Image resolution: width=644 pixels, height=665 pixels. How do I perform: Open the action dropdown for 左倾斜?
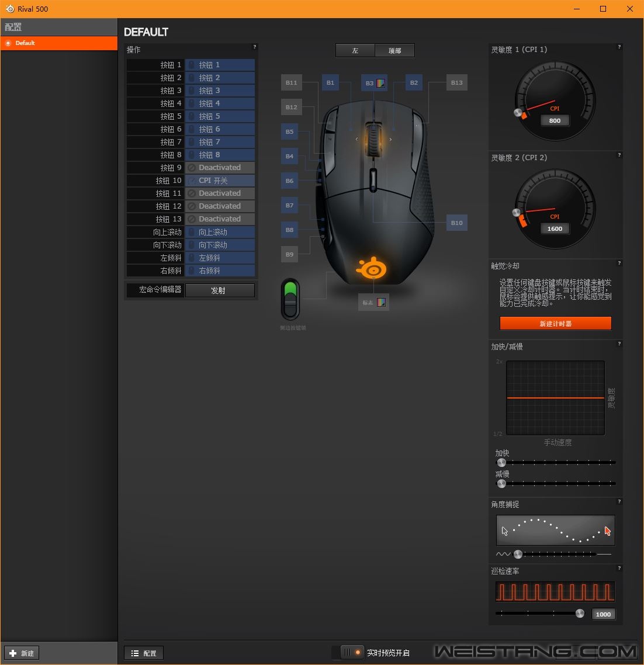220,258
